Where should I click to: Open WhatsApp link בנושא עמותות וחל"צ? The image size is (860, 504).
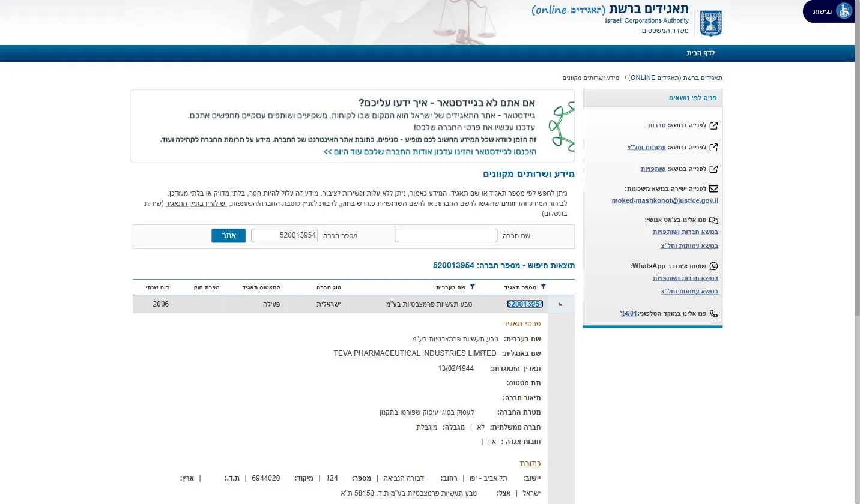689,292
